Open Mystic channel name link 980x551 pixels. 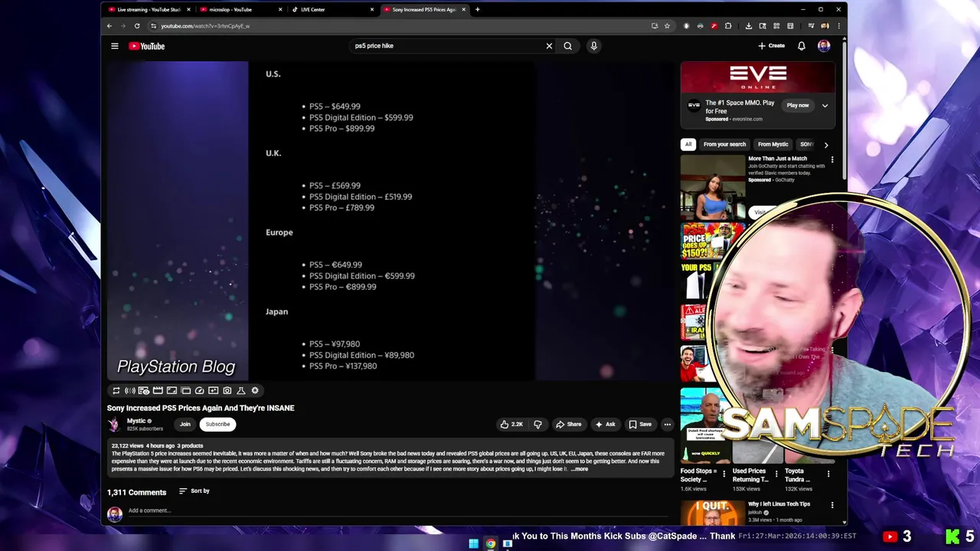pos(136,421)
